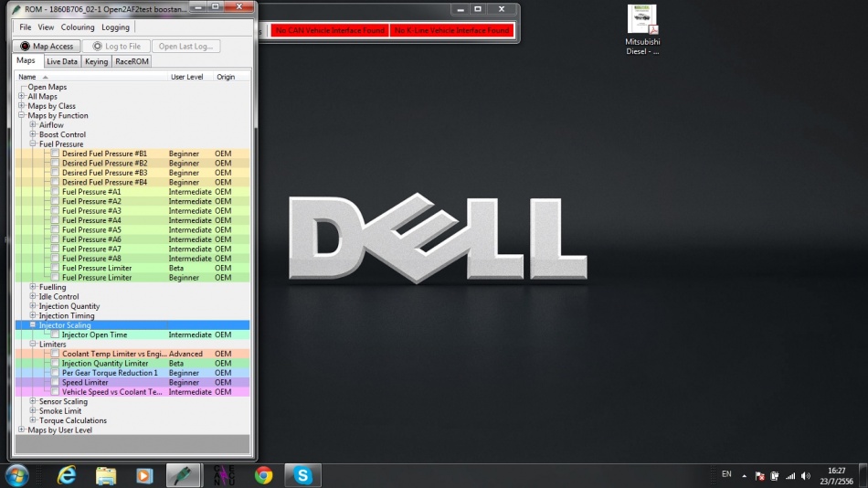Tick Fuel Pressure #A1 checkbox
The image size is (868, 488).
coord(55,192)
